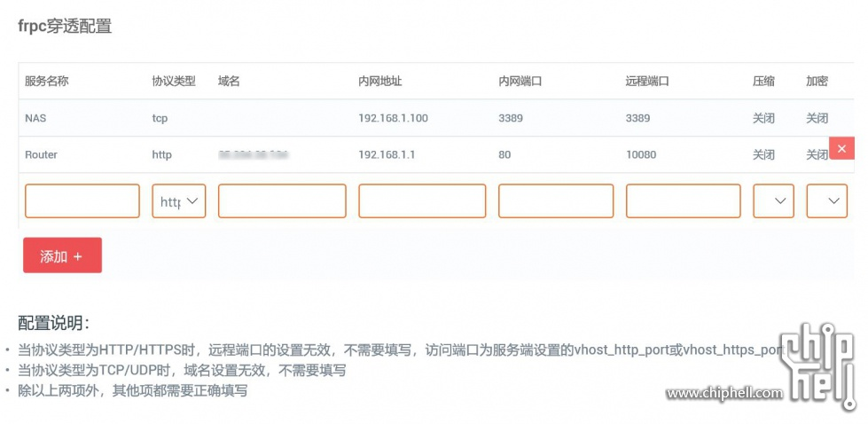The height and width of the screenshot is (424, 868).
Task: Click the TCP/UDP domain note line
Action: (182, 370)
